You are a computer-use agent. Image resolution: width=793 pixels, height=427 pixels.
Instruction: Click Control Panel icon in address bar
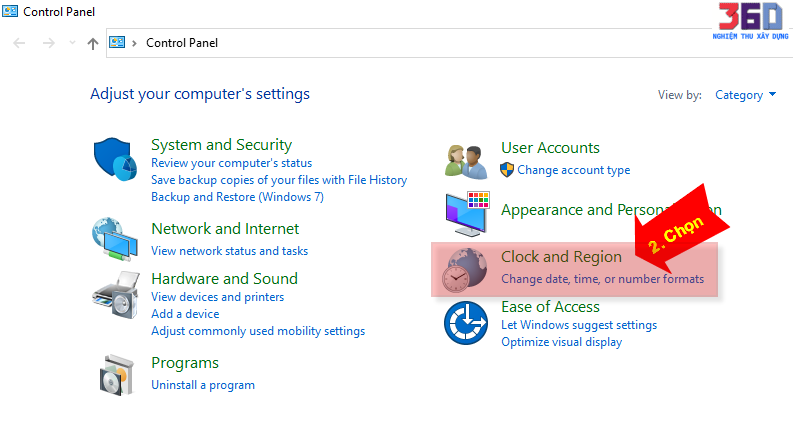[117, 42]
